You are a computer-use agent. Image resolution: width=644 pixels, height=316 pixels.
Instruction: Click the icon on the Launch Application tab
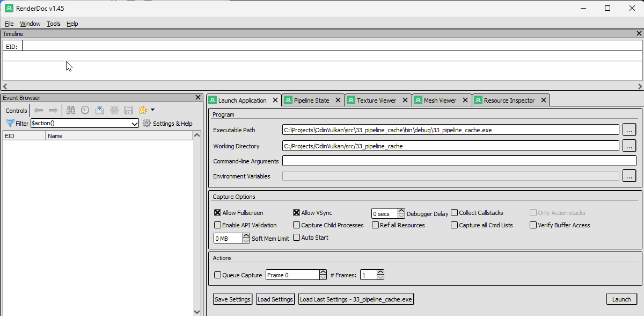coord(213,100)
